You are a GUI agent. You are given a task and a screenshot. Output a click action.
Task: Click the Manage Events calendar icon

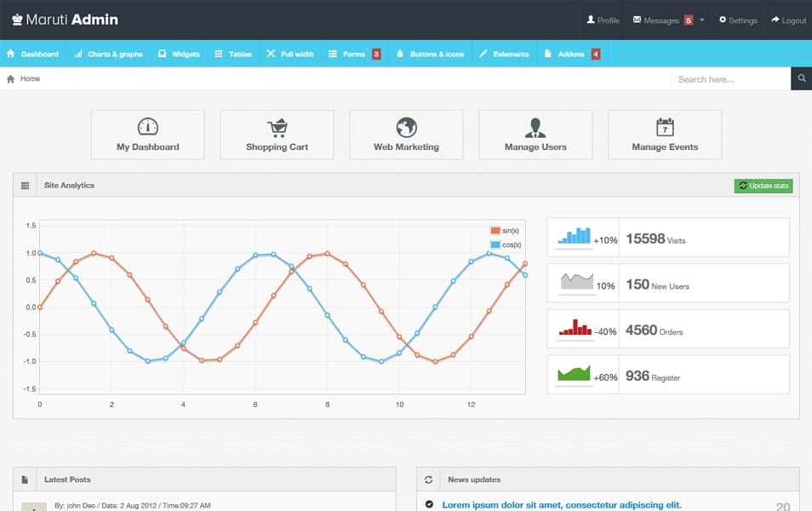(x=664, y=126)
